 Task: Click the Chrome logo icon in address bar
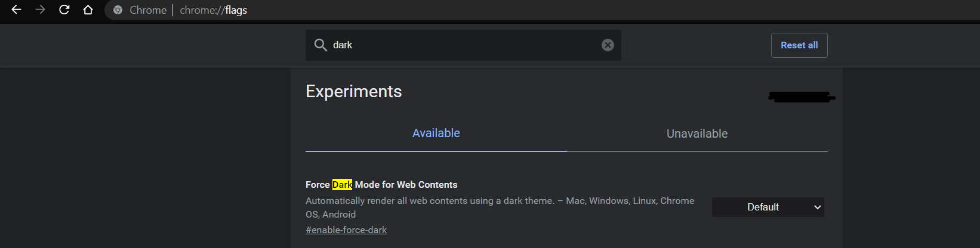(118, 10)
